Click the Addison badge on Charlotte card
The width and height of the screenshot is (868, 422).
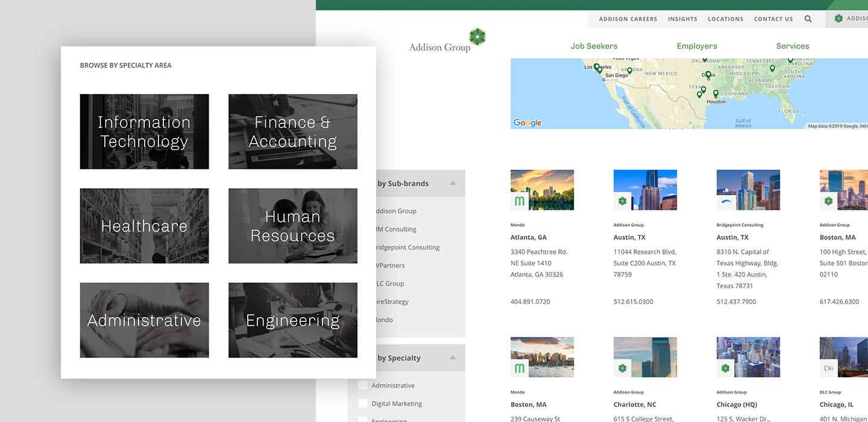(x=622, y=368)
